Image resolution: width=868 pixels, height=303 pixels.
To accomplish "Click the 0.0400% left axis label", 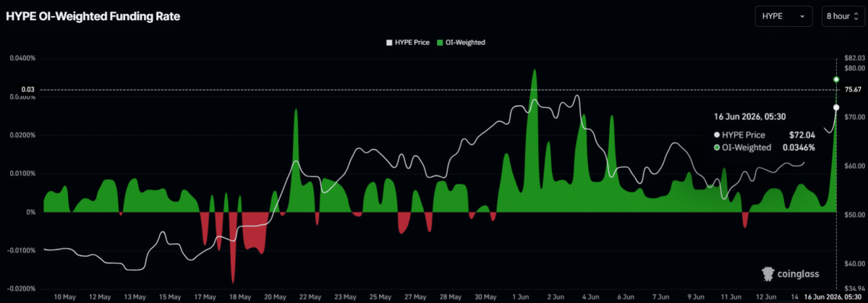I will tap(22, 58).
